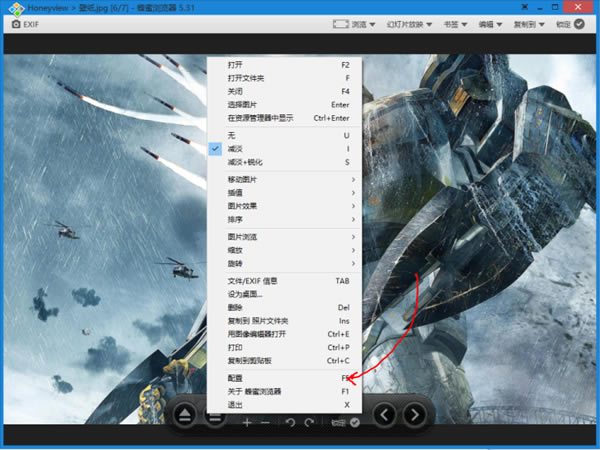Open 配置 settings (F5) from menu
Viewport: 600px width, 450px height.
pos(284,378)
